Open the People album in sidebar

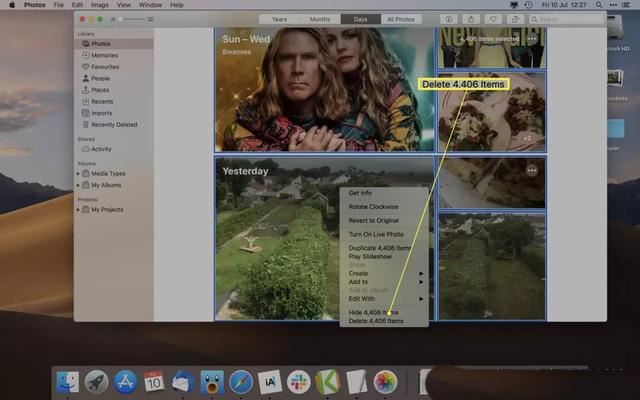point(101,77)
